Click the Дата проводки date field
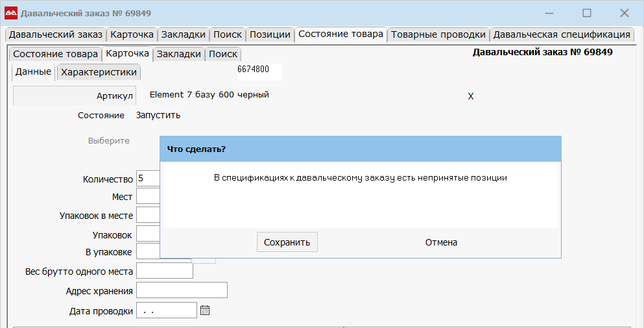644x328 pixels. [x=166, y=310]
